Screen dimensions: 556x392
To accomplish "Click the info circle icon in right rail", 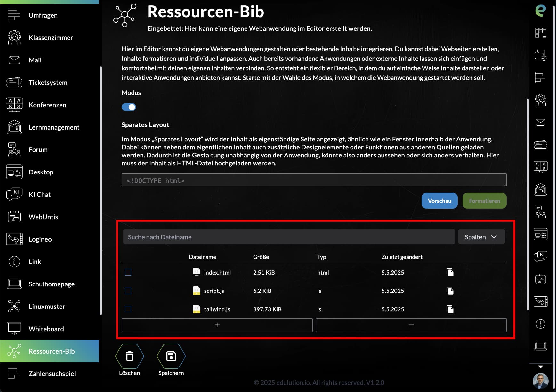I will [540, 324].
